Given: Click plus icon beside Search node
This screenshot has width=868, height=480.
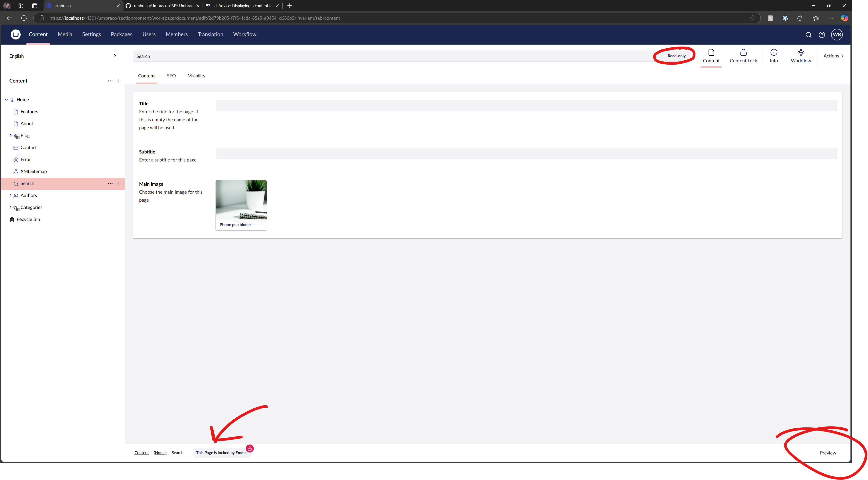Looking at the screenshot, I should (118, 184).
